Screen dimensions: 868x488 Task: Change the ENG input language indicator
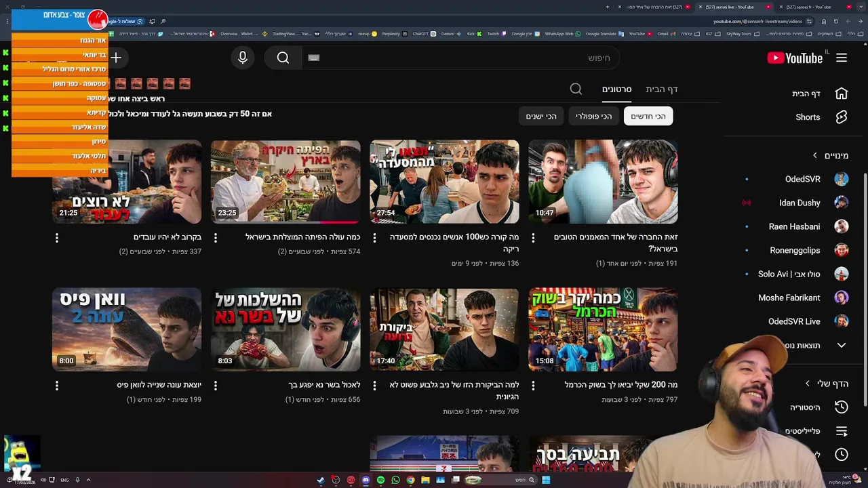coord(64,480)
